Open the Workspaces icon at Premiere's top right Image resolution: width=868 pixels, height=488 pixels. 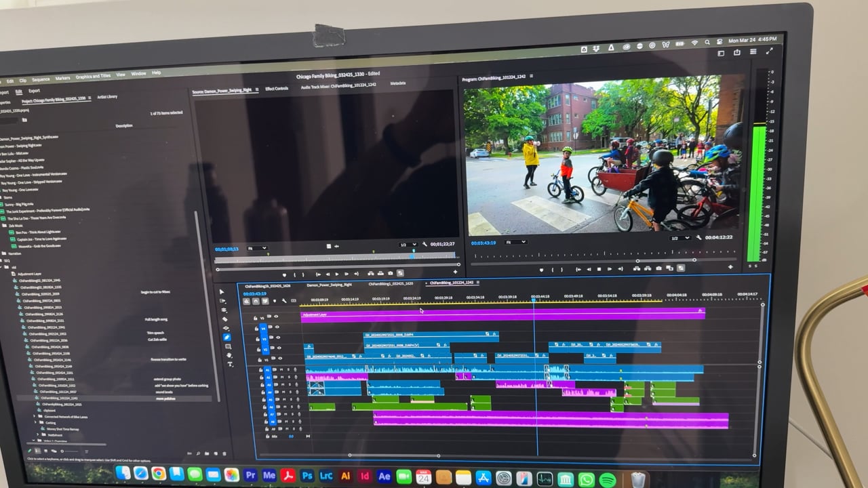(722, 52)
